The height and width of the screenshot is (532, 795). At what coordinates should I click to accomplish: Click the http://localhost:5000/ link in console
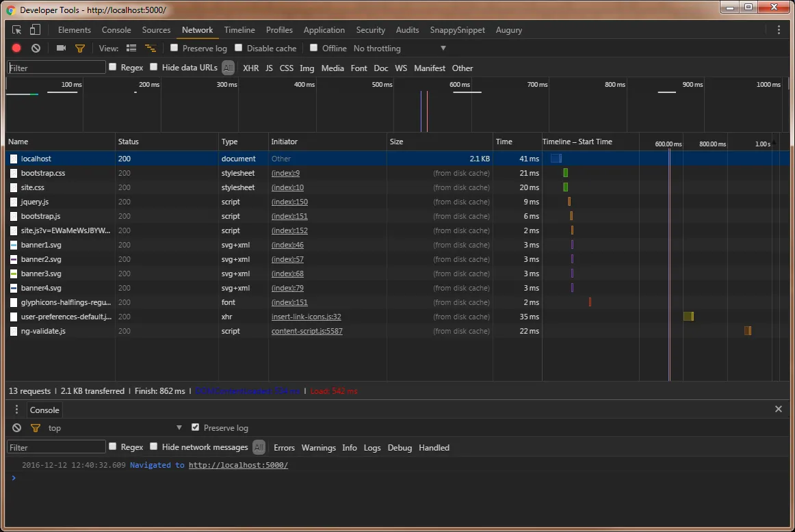click(238, 465)
